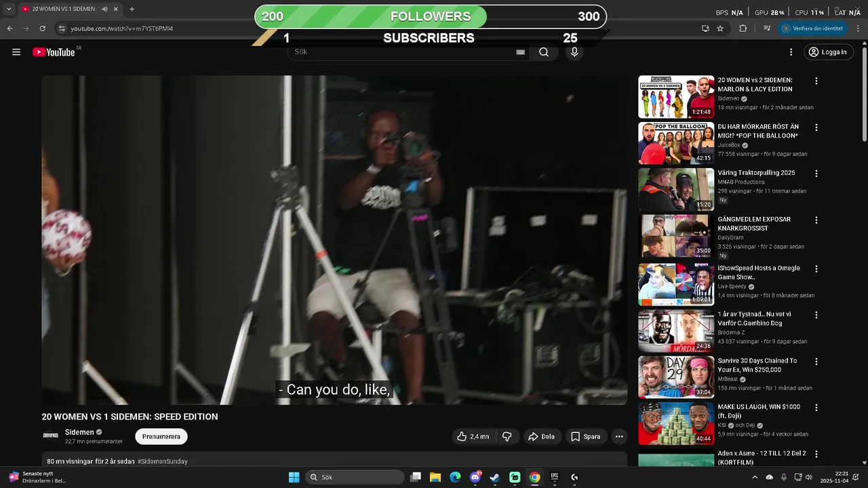This screenshot has height=488, width=868.
Task: Open options menu for MrBeast Survive 30 Days video
Action: click(816, 361)
